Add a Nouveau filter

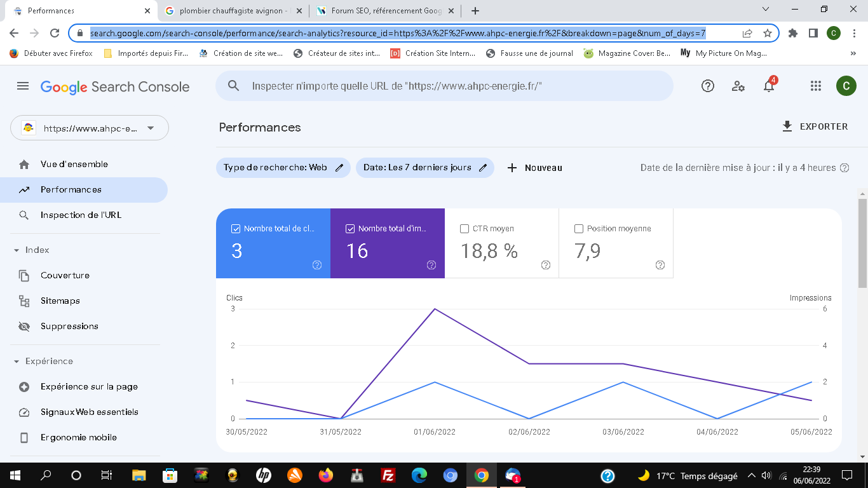[x=534, y=168]
